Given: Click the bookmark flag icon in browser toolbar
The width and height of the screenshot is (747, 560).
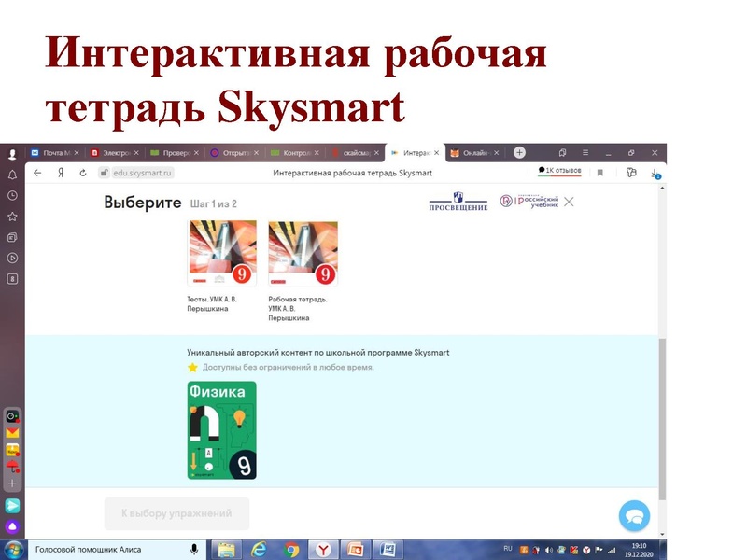Looking at the screenshot, I should click(600, 171).
